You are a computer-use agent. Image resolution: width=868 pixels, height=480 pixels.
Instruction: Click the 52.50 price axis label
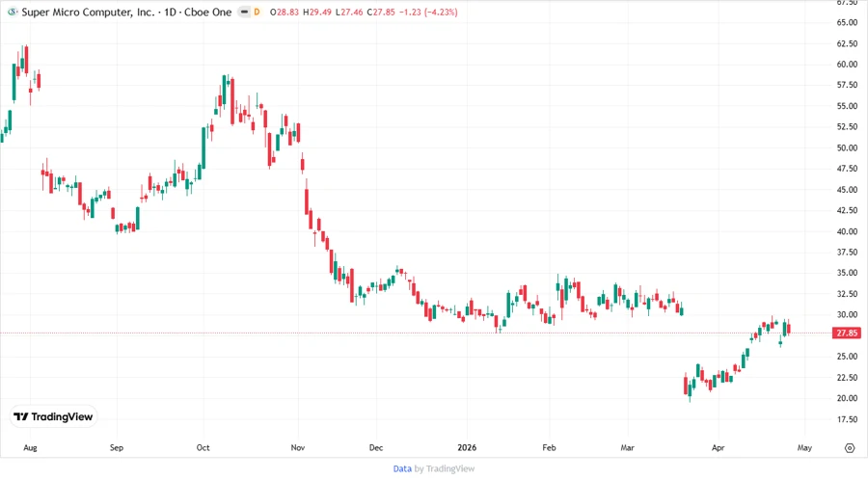click(x=847, y=126)
